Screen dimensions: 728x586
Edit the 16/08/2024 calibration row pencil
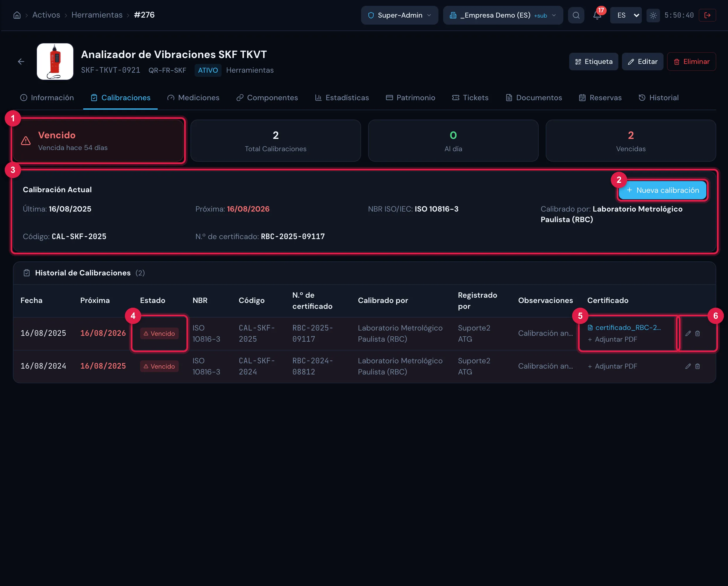point(688,366)
